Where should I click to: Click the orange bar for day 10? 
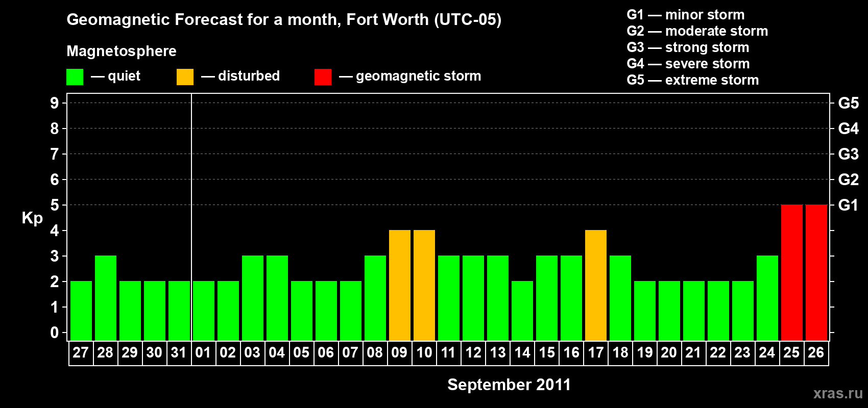[x=424, y=285]
